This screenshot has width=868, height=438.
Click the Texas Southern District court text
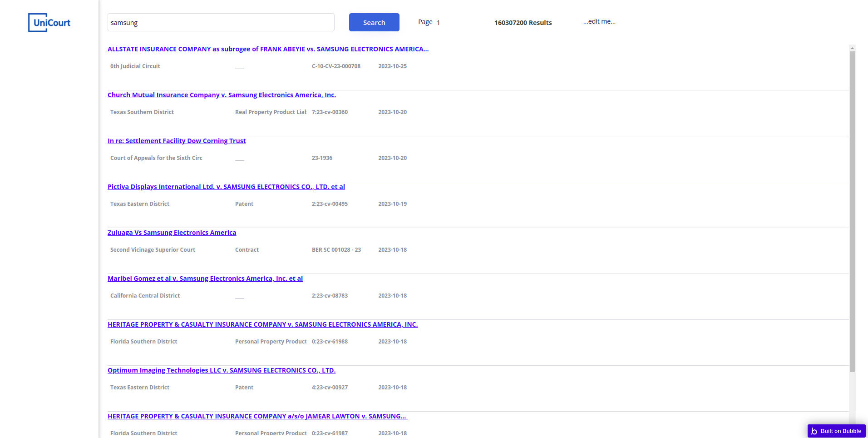click(142, 112)
